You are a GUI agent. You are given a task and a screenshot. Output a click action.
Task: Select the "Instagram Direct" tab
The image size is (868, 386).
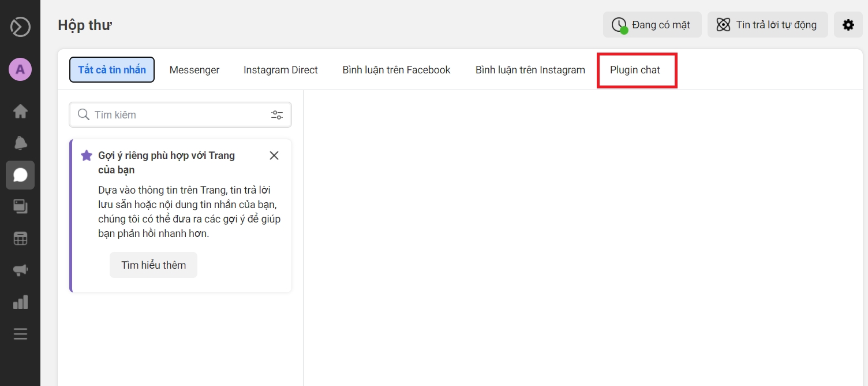click(x=280, y=70)
